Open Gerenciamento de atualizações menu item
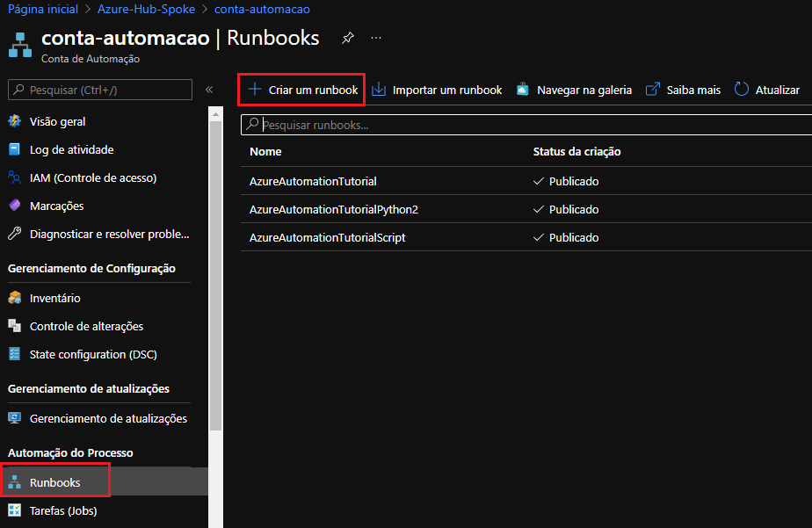Image resolution: width=812 pixels, height=528 pixels. coord(108,418)
